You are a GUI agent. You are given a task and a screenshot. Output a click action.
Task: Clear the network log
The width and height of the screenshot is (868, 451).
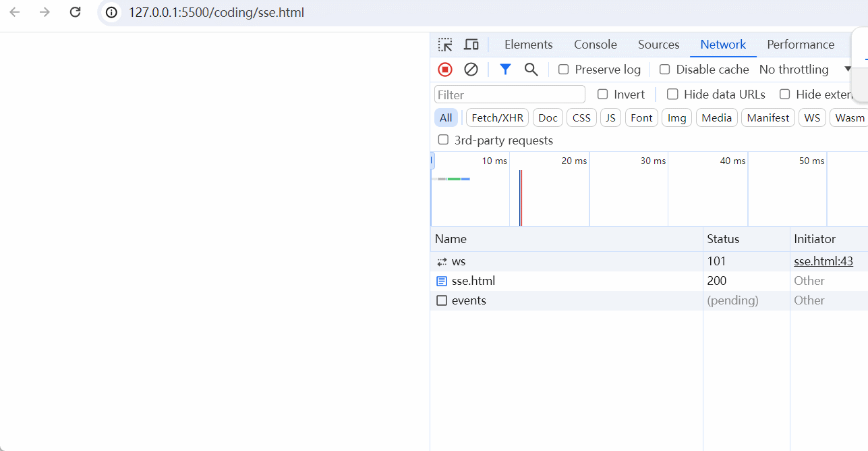[x=471, y=70]
